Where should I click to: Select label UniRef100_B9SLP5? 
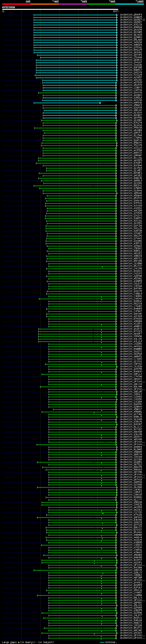pos(131,50)
